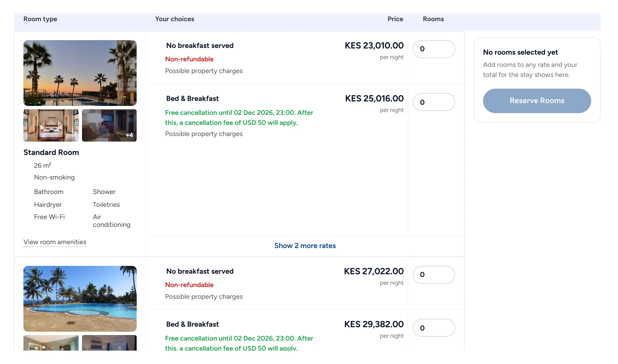The image size is (618, 364).
Task: Click free cancellation text on KES 25,016.00 rate
Action: 239,118
